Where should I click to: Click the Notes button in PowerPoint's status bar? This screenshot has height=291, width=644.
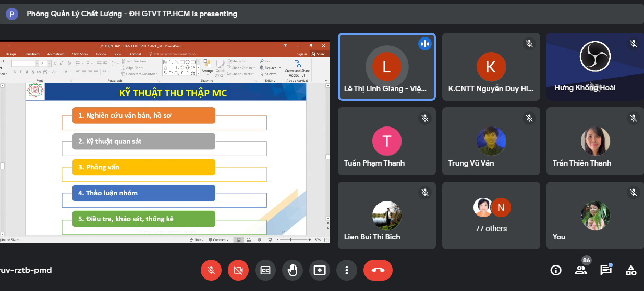[197, 240]
